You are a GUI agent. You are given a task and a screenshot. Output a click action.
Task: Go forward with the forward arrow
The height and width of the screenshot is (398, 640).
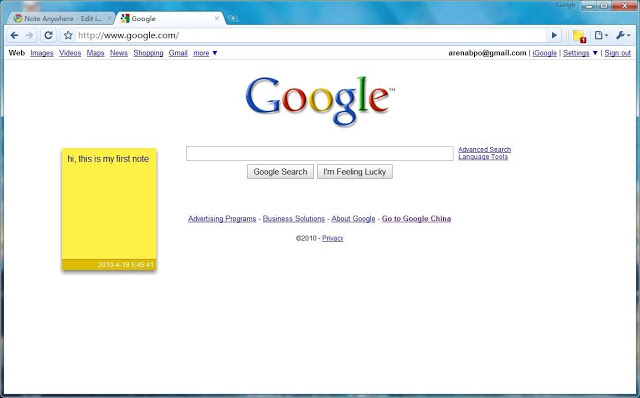coord(29,36)
